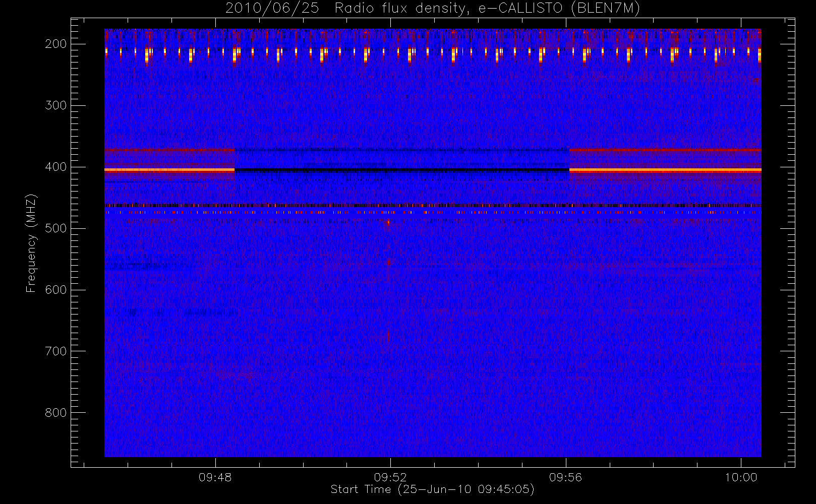Click the 600 frequency tick label
Viewport: 816px width, 504px height.
(x=56, y=290)
